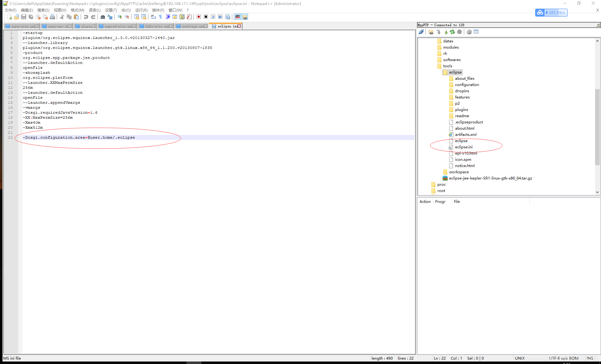Click the Action column header

click(x=425, y=202)
